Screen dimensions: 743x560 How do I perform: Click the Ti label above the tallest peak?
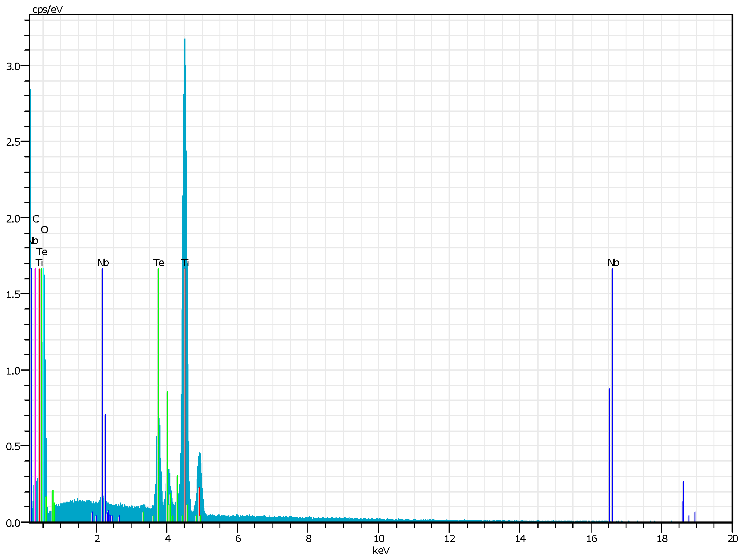click(185, 263)
